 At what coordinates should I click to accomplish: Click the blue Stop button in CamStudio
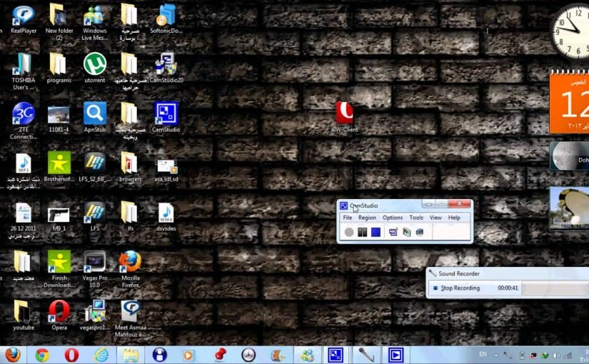tap(376, 232)
